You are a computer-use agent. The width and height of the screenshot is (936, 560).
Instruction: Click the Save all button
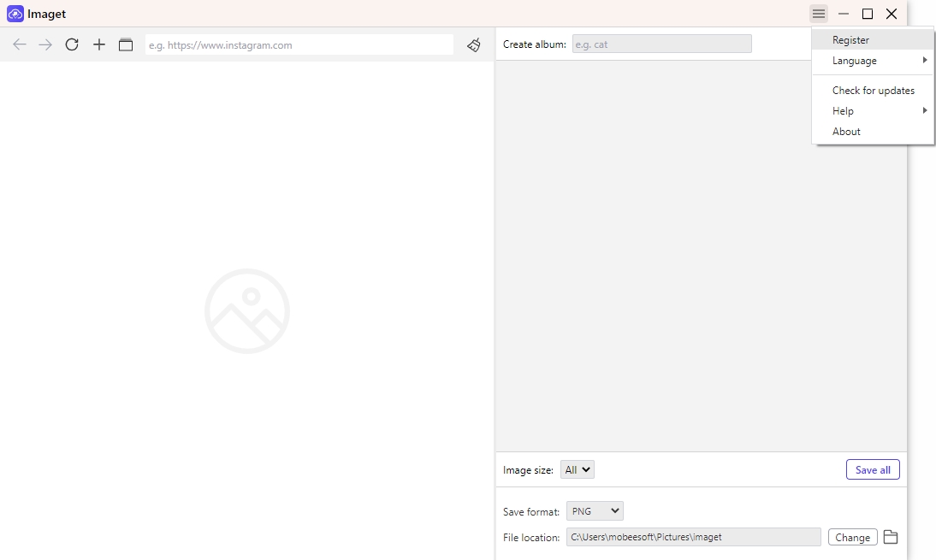click(873, 470)
